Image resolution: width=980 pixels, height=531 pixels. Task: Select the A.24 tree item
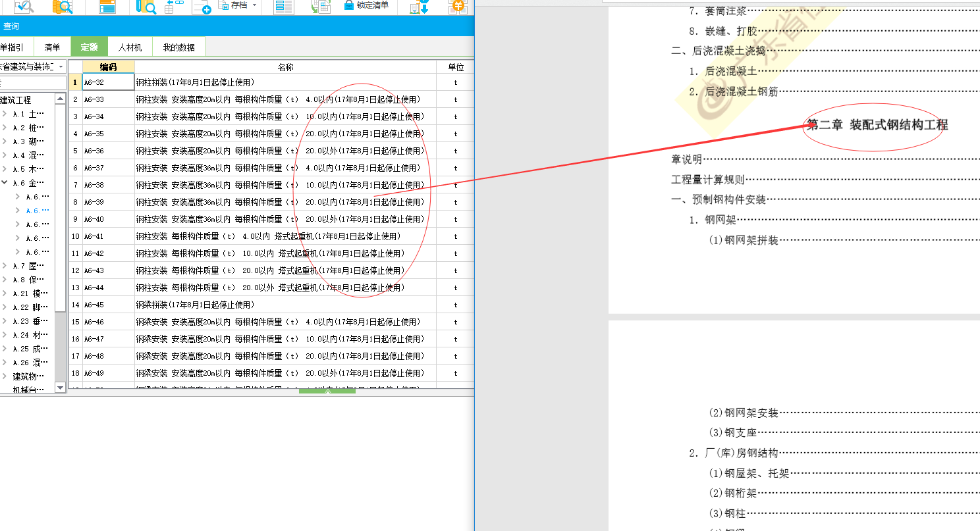point(30,335)
